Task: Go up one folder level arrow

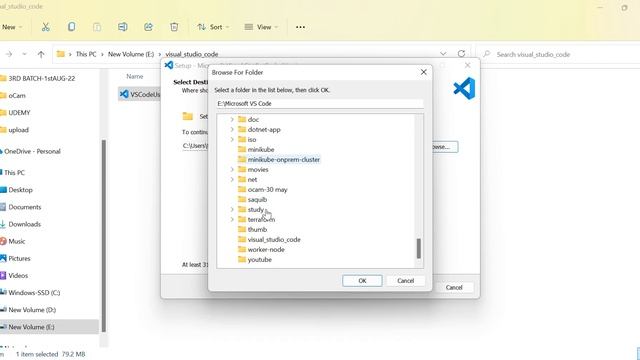Action: click(x=41, y=54)
